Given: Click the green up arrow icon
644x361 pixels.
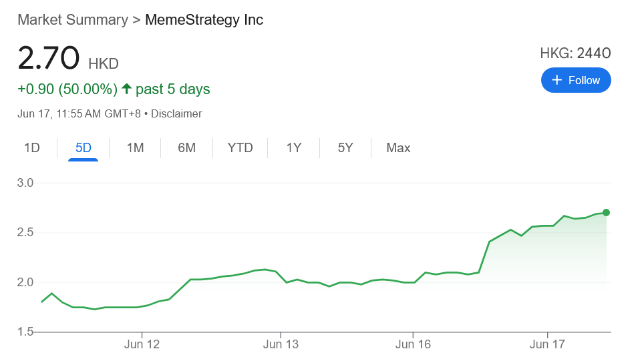Looking at the screenshot, I should pos(126,89).
